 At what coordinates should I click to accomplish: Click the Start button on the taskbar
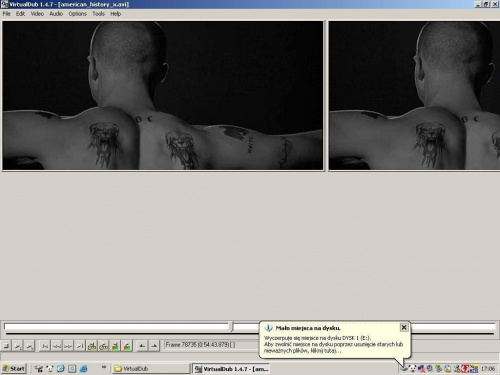coord(14,369)
